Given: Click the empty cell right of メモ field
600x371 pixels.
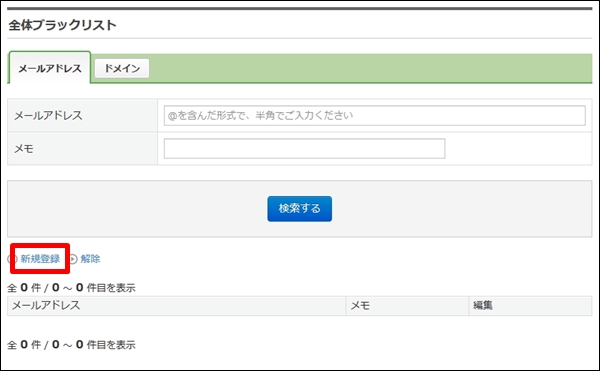Looking at the screenshot, I should point(518,148).
